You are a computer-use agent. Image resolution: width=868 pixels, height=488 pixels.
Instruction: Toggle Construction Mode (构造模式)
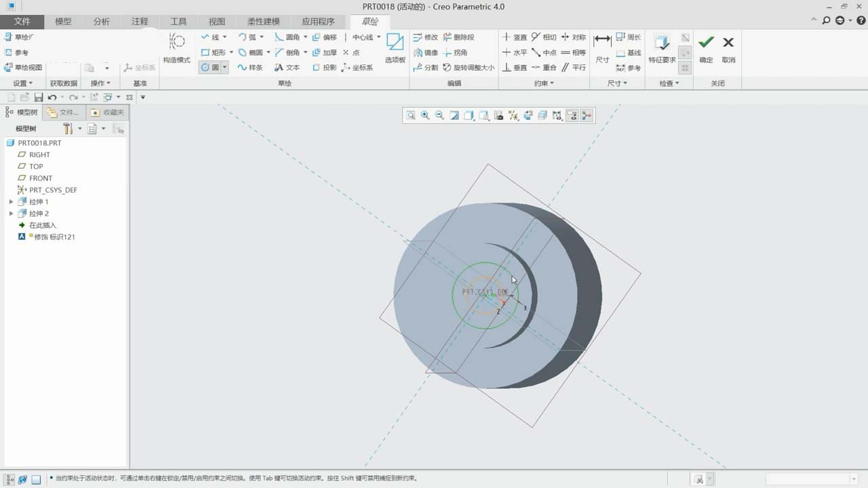point(177,47)
